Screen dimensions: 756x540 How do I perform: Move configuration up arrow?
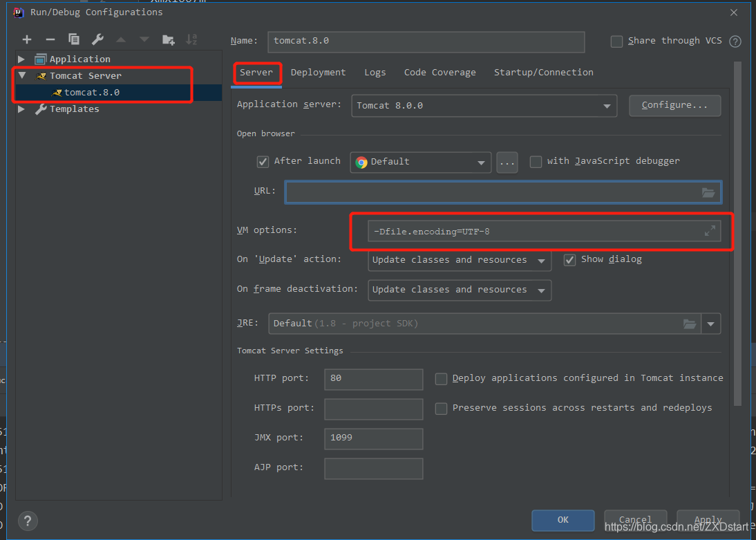point(121,39)
